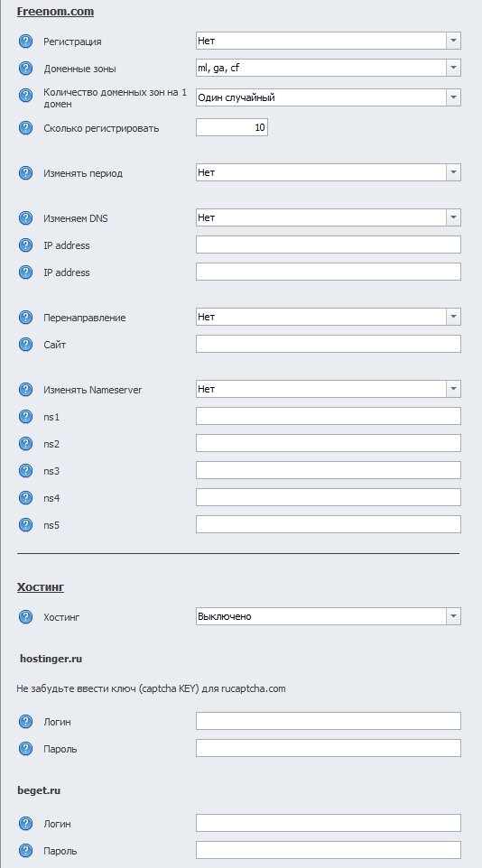This screenshot has height=868, width=482.
Task: Click the help icon beside Перенаправление
Action: point(25,318)
